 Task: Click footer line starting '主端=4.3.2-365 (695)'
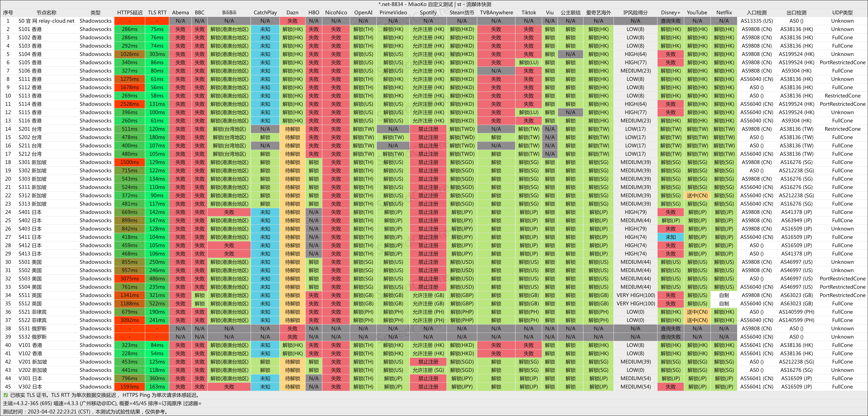pyautogui.click(x=102, y=403)
